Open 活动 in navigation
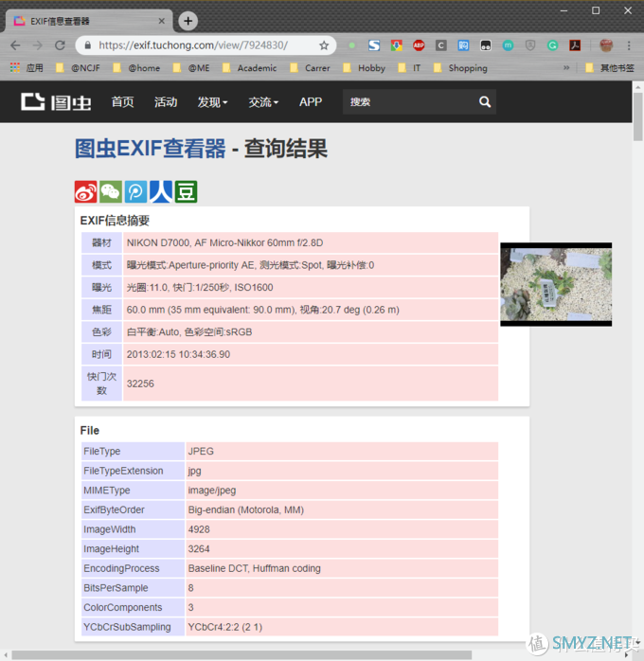Image resolution: width=644 pixels, height=661 pixels. click(x=166, y=102)
